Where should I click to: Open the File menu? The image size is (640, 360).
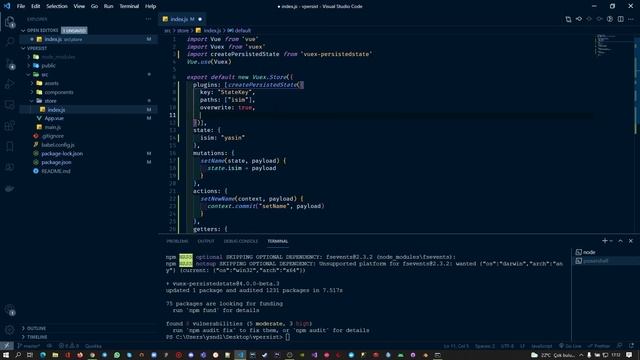21,6
